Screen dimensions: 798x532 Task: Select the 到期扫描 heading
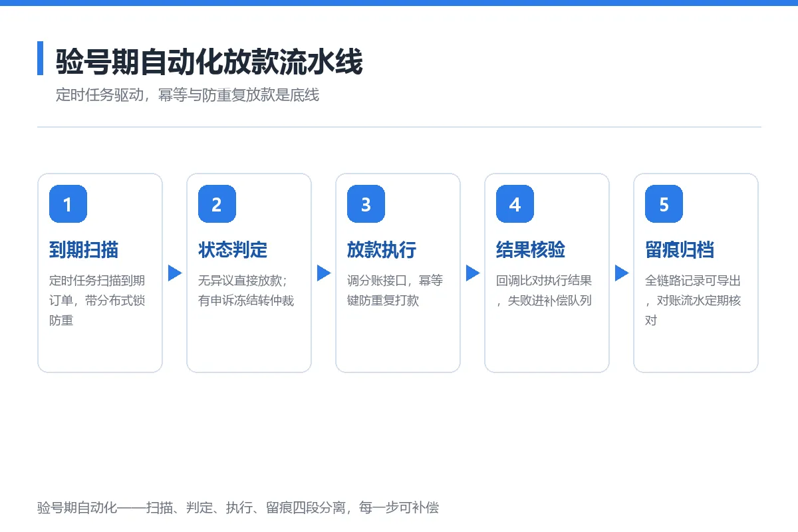tap(84, 250)
